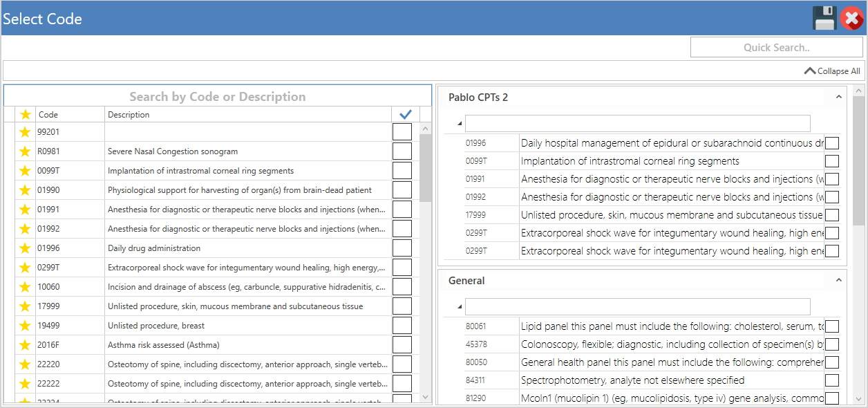Toggle favorite star for code 2016F
This screenshot has width=868, height=408.
coord(26,345)
